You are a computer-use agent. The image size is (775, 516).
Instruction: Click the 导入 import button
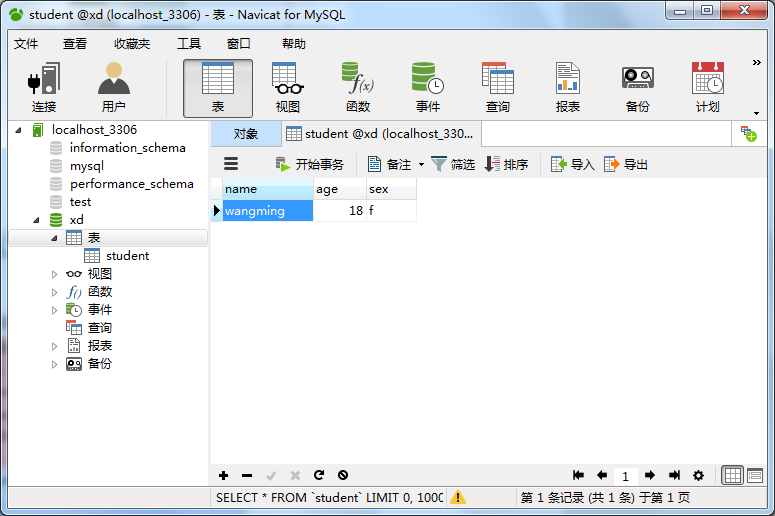[573, 164]
